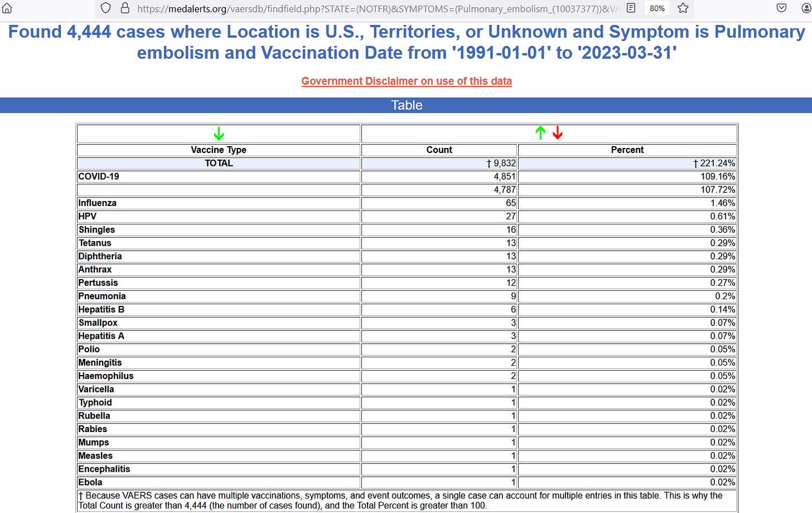Image resolution: width=812 pixels, height=513 pixels.
Task: Click the Hepatitis B row label
Action: (x=101, y=309)
